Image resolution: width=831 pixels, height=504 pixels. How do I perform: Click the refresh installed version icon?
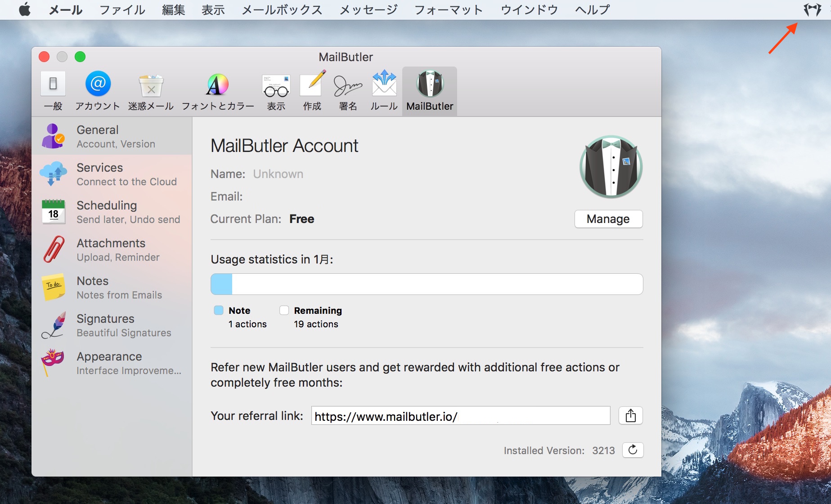click(x=633, y=450)
